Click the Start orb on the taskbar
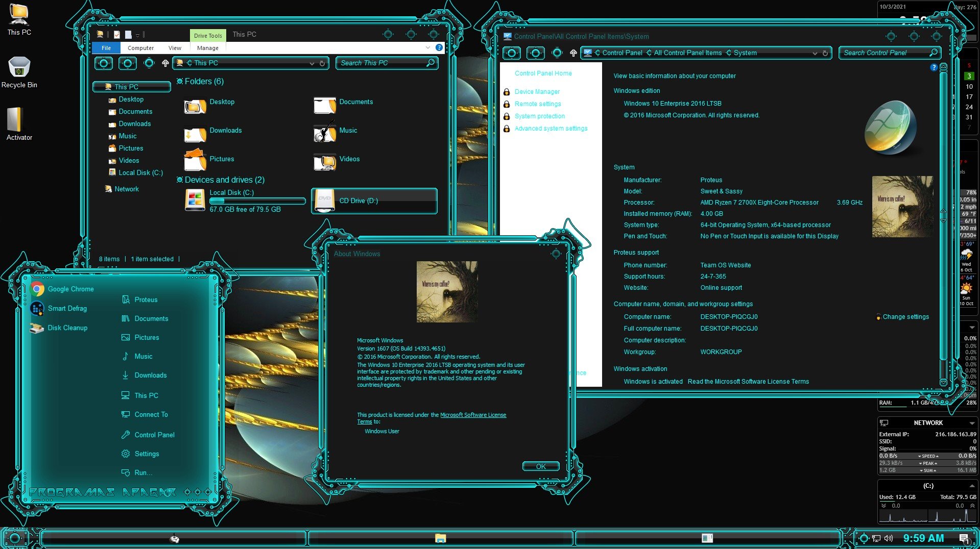The height and width of the screenshot is (549, 980). (x=15, y=538)
